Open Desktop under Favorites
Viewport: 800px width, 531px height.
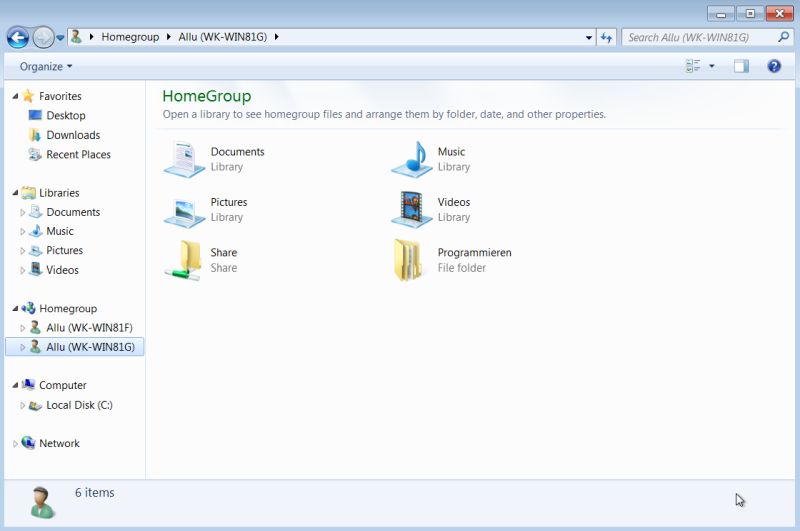tap(66, 116)
